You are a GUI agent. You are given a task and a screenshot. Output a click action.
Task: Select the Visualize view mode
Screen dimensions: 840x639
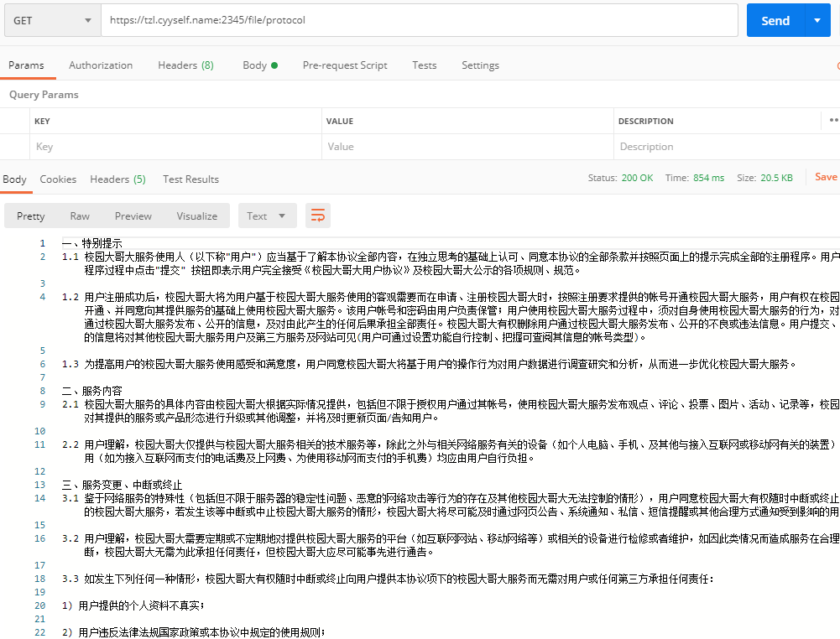tap(197, 216)
